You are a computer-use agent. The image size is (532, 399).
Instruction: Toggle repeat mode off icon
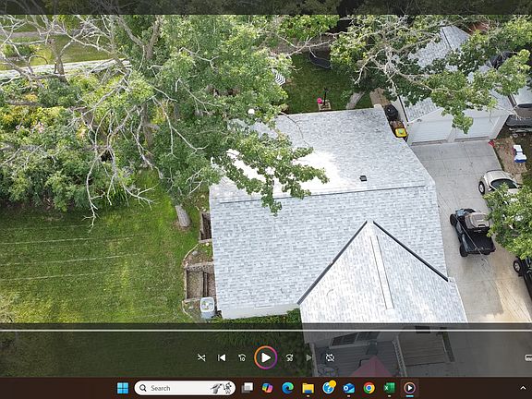click(330, 357)
